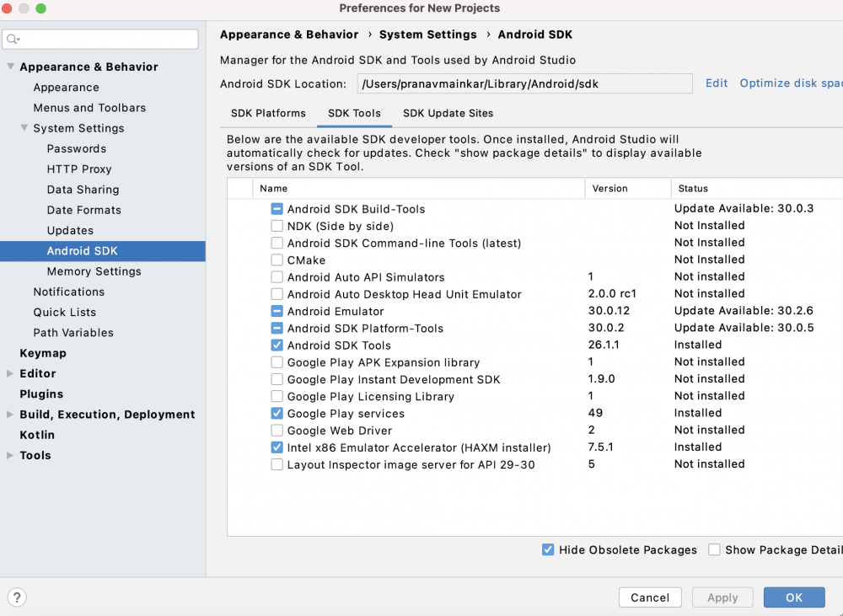
Task: Toggle the Android Emulator checkbox
Action: (277, 311)
